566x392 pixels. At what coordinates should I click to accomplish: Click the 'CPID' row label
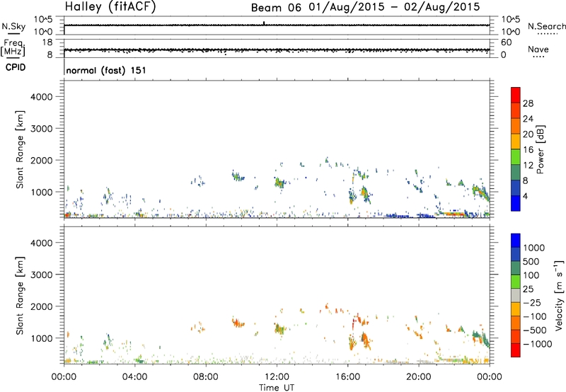click(16, 67)
